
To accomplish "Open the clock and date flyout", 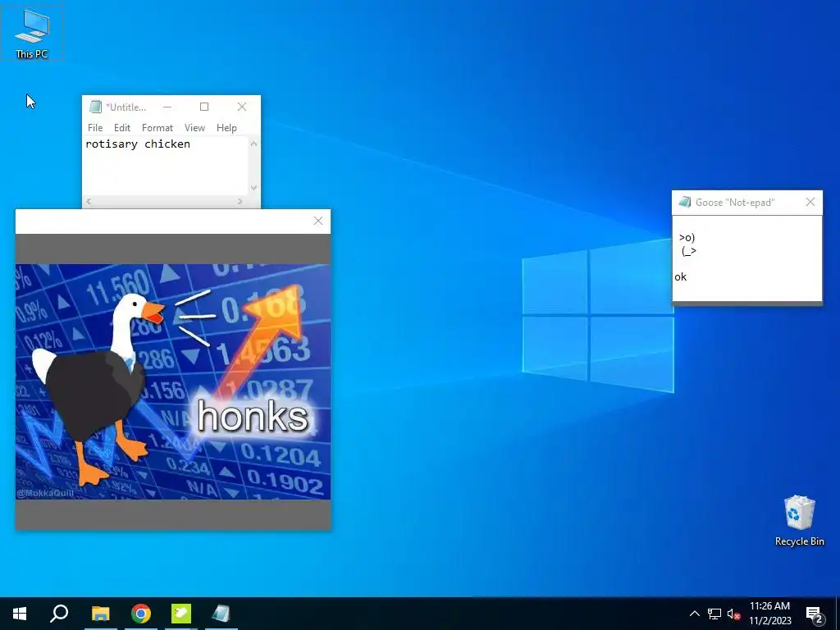I will click(769, 614).
